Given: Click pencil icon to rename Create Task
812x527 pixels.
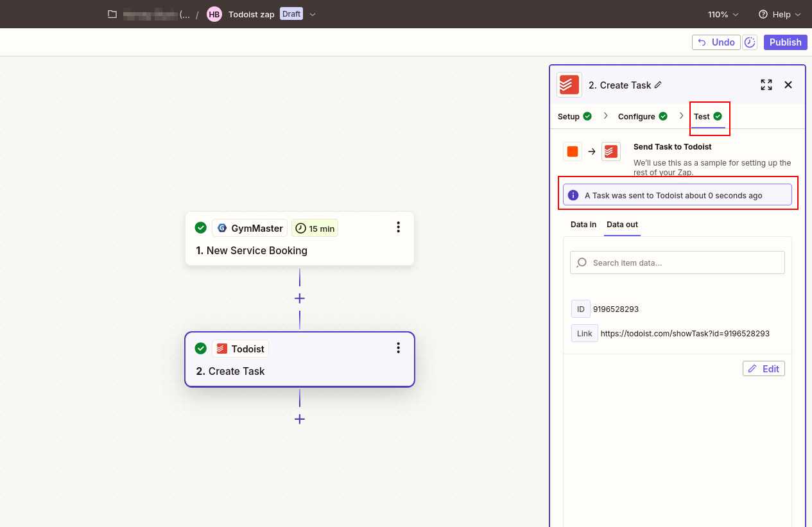Looking at the screenshot, I should coord(658,85).
